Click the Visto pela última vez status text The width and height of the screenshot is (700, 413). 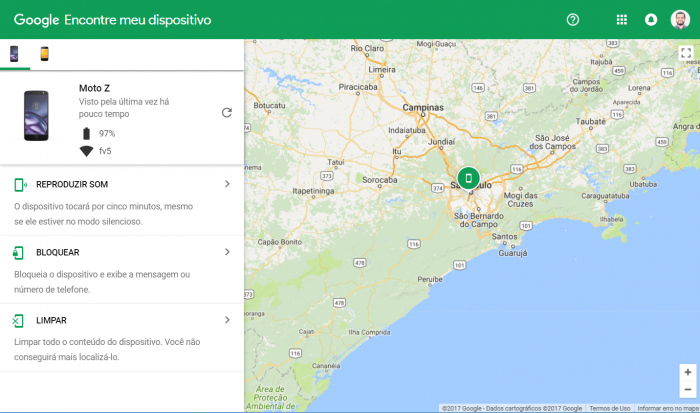coord(124,108)
